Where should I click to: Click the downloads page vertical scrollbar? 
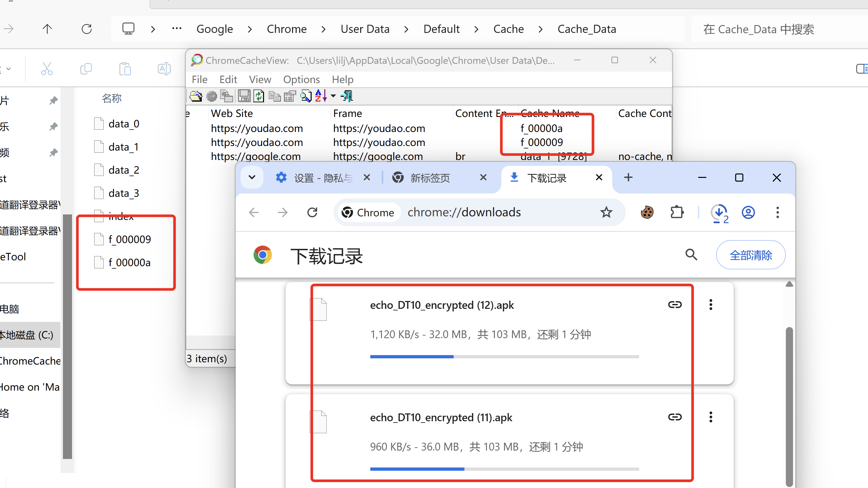pyautogui.click(x=789, y=406)
